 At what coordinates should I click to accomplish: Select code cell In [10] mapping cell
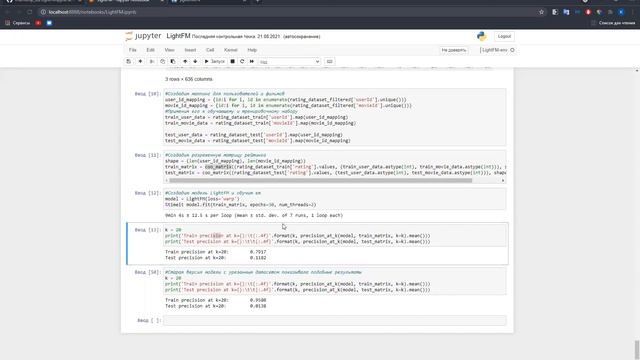click(335, 117)
